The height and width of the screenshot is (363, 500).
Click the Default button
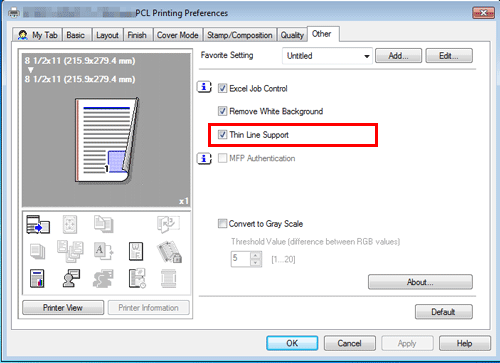443,312
